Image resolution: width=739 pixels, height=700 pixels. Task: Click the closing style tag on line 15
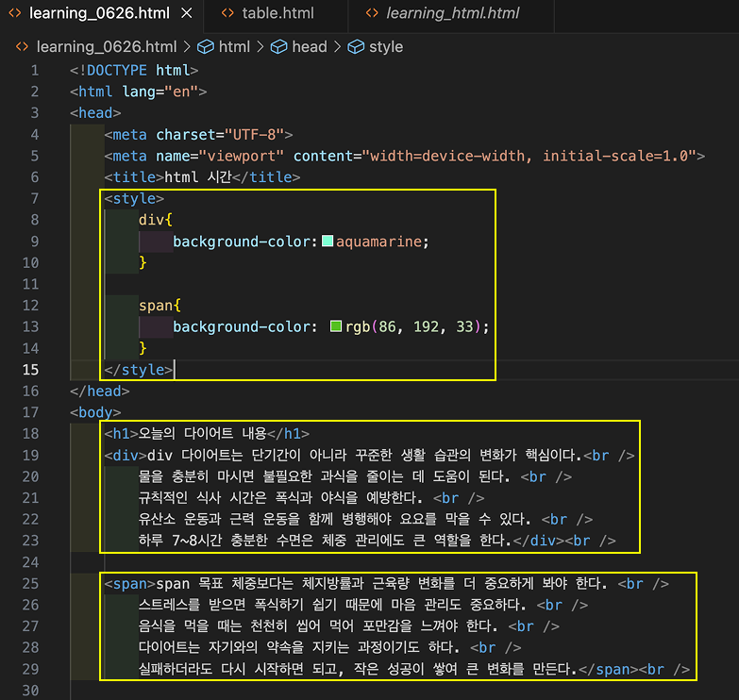[x=139, y=370]
